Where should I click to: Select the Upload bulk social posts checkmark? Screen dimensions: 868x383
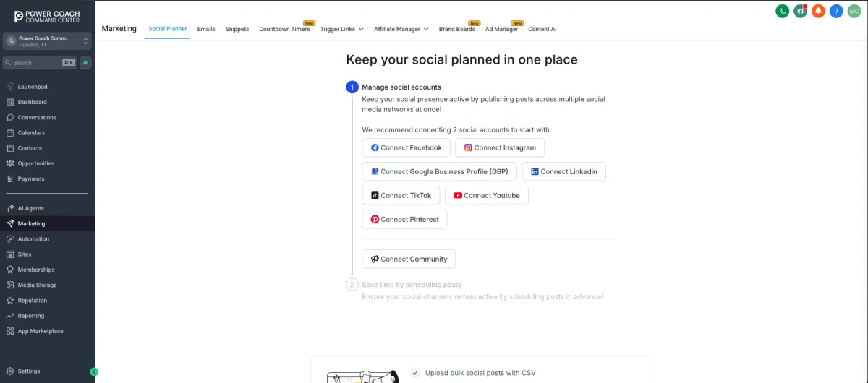(x=415, y=373)
